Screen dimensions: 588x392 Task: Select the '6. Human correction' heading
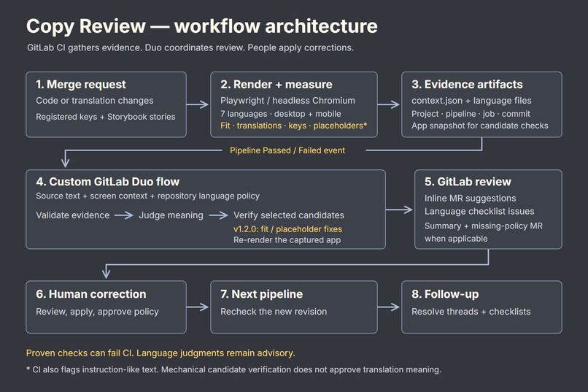pyautogui.click(x=90, y=294)
